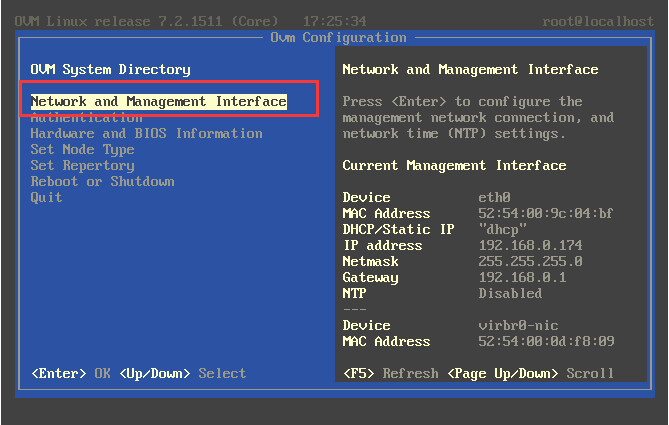Click the <Enter> OK hint
The image size is (669, 425).
71,373
